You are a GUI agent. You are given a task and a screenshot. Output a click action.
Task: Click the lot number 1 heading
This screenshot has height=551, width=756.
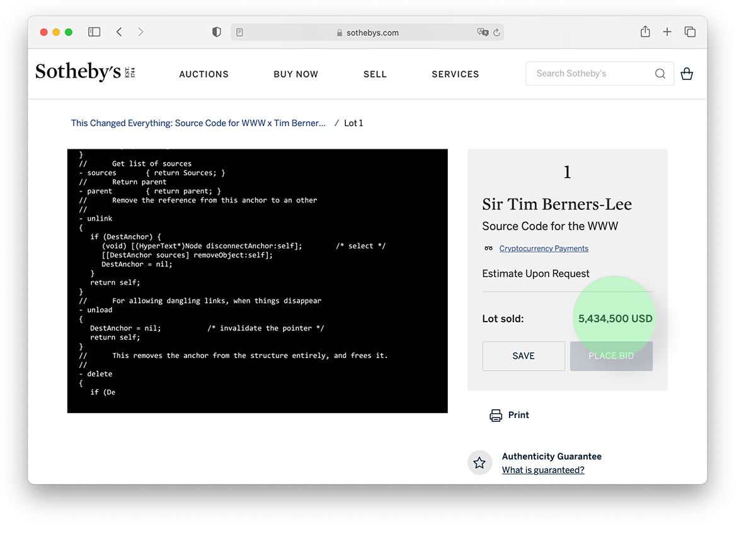click(567, 172)
